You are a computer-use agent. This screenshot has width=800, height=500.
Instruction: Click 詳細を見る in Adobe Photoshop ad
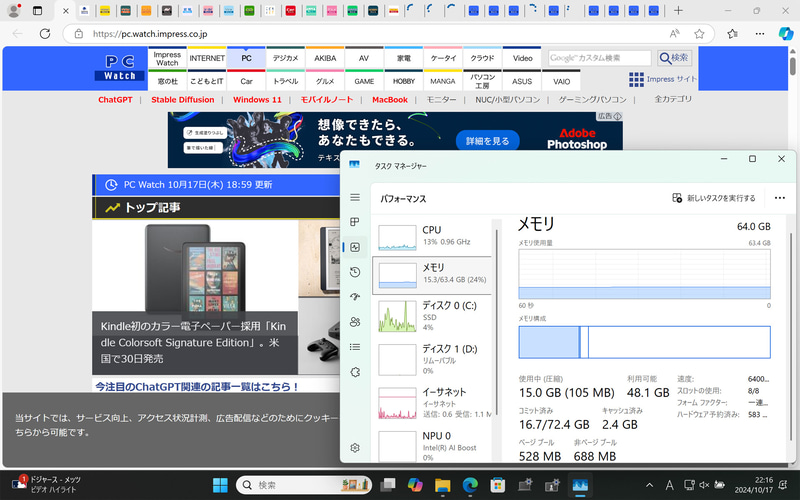coord(487,141)
